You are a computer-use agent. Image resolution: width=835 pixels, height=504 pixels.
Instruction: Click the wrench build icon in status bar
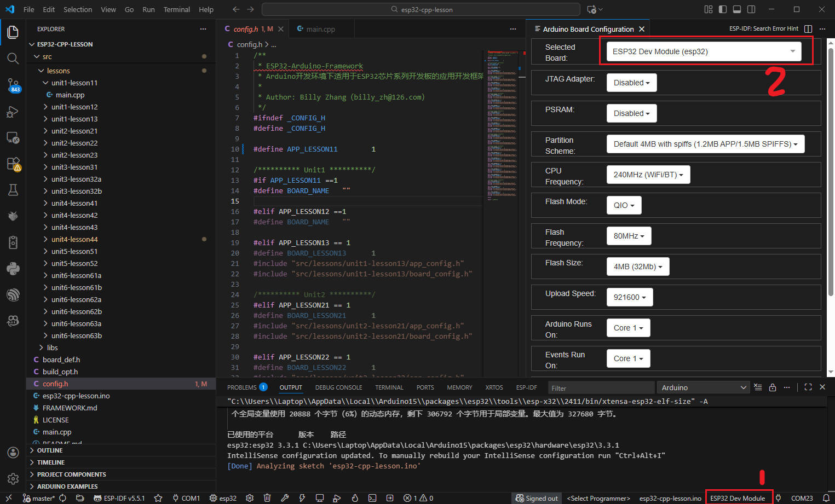pyautogui.click(x=285, y=498)
